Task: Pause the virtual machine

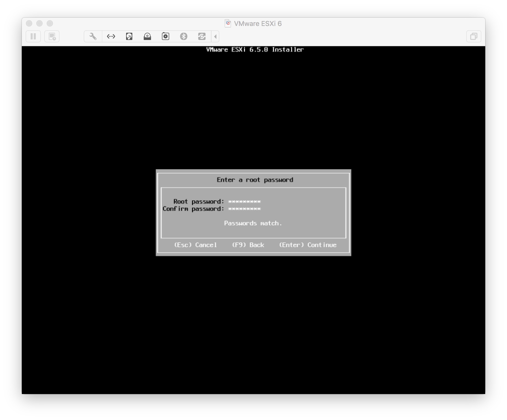Action: (33, 36)
